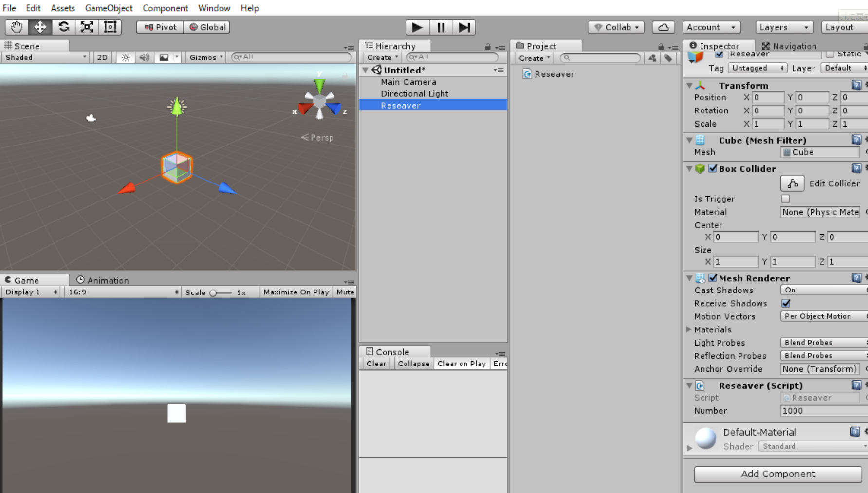
Task: Open the GameObject menu
Action: [x=109, y=8]
